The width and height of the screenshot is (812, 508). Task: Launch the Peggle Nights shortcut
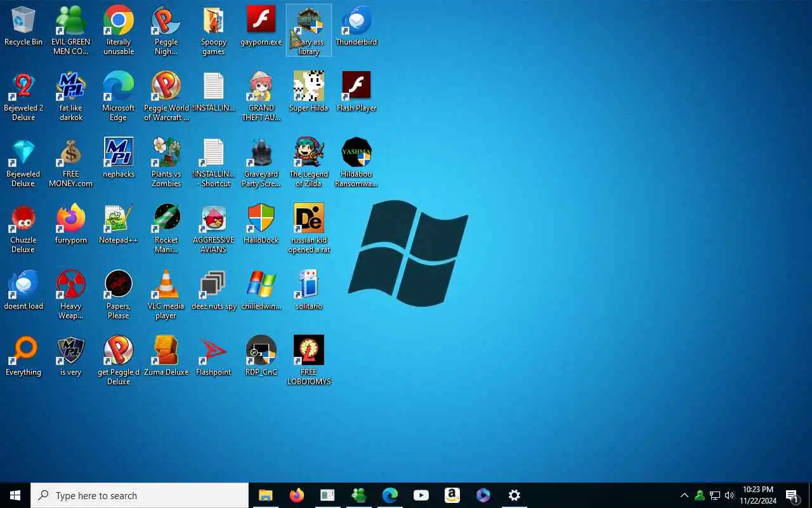point(166,30)
